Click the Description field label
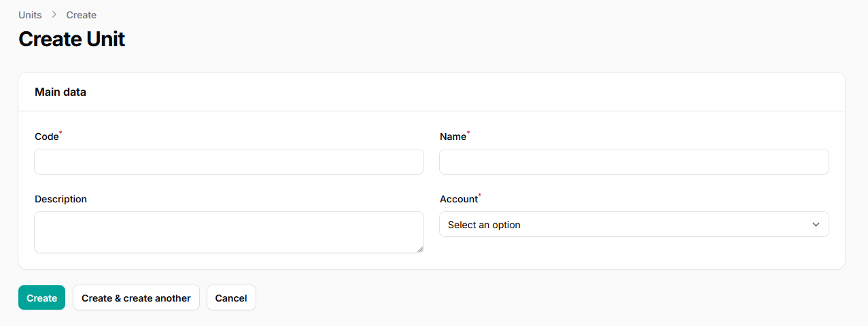This screenshot has height=326, width=868. [60, 199]
